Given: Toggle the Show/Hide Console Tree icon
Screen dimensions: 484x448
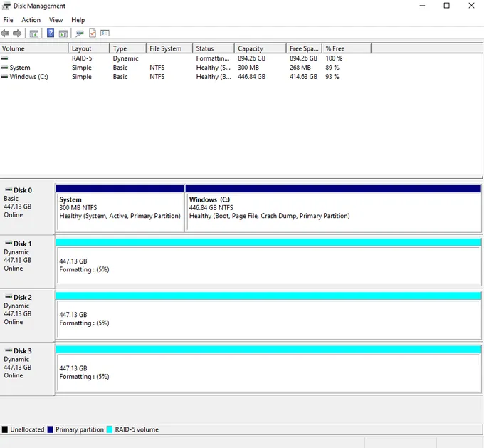Looking at the screenshot, I should pos(34,33).
